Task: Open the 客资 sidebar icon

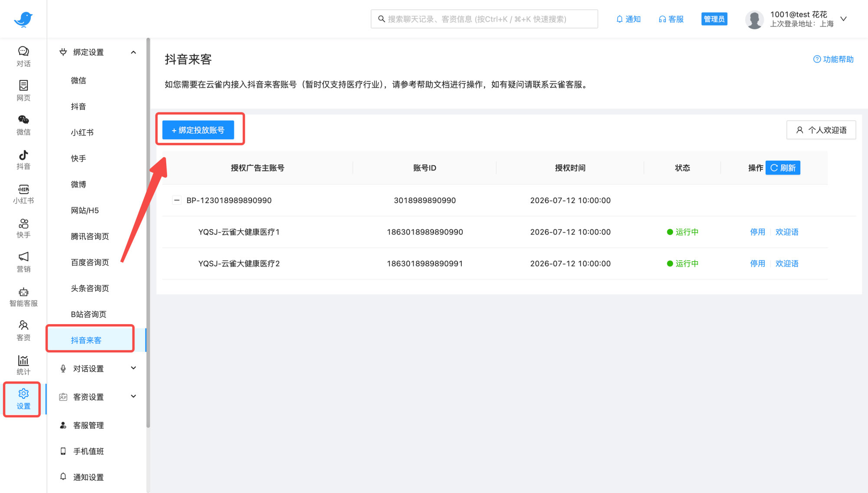Action: (23, 331)
